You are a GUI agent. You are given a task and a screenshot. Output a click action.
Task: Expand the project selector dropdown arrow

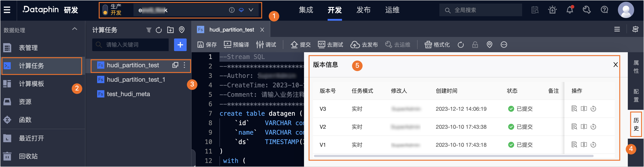(x=251, y=10)
